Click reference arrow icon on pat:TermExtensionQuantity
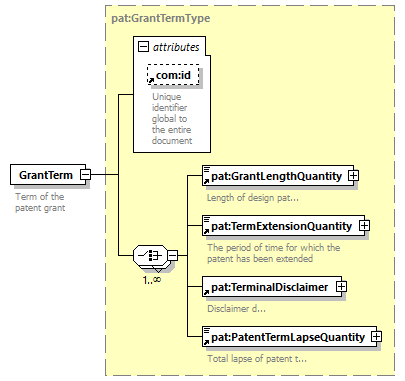 click(207, 232)
